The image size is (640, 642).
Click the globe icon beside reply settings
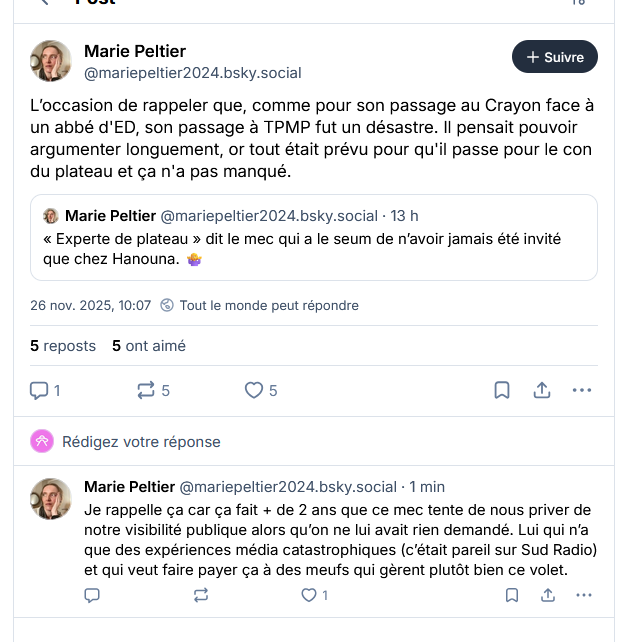point(167,305)
